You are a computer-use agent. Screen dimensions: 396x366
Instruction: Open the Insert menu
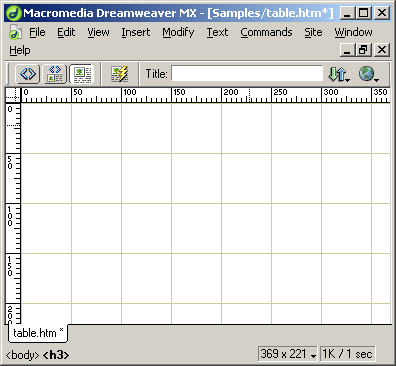[x=136, y=32]
